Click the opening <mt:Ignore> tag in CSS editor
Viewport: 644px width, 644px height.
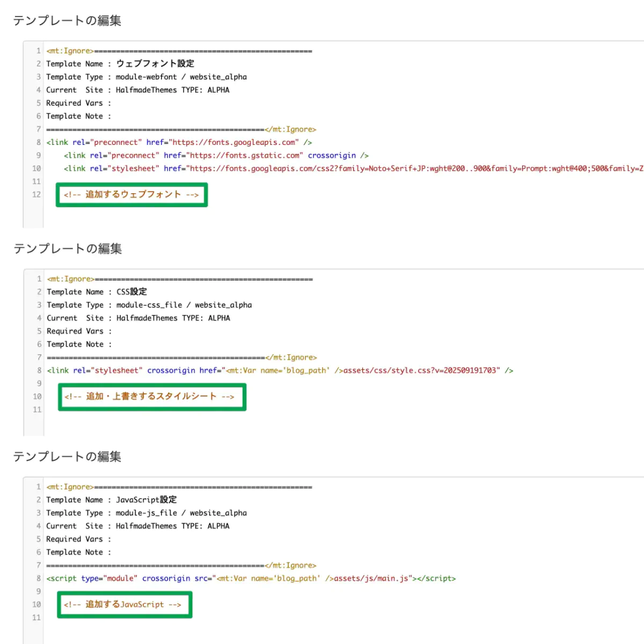(x=70, y=279)
